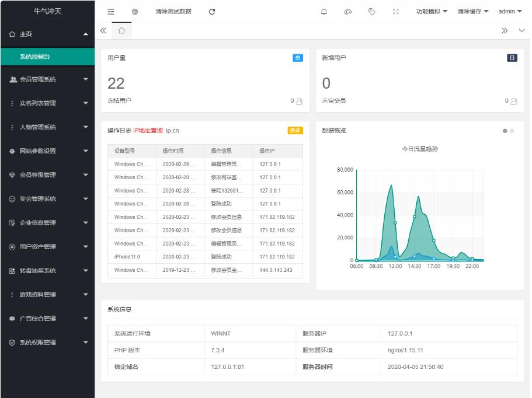Open the 功能模拟 dropdown

(432, 12)
